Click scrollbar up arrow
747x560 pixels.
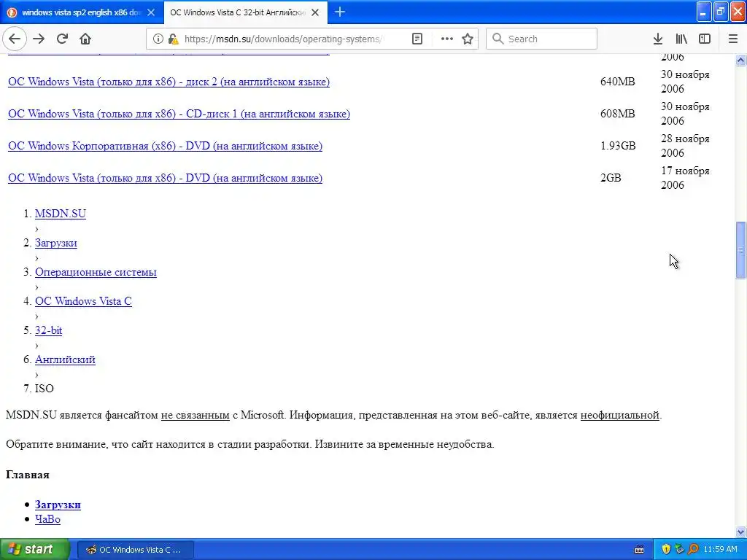point(740,60)
